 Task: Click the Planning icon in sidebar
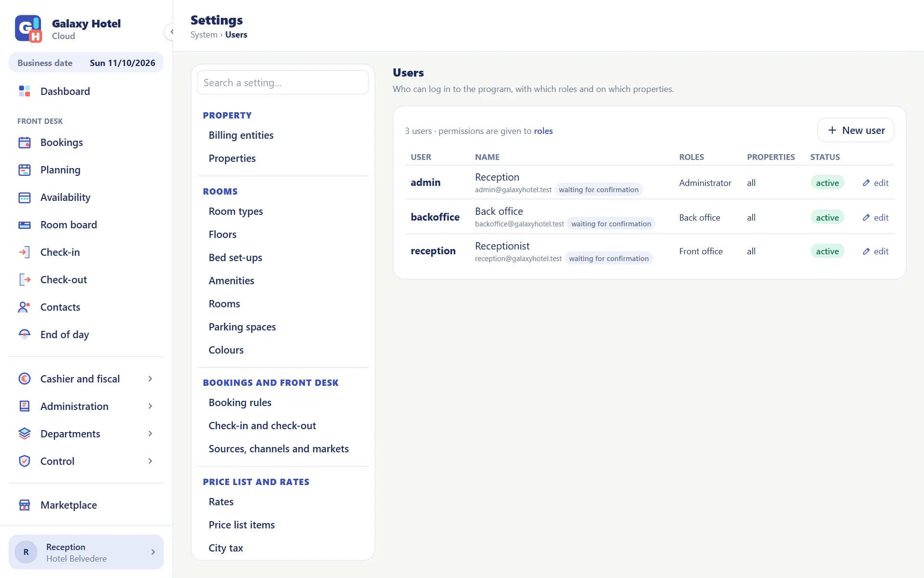25,170
